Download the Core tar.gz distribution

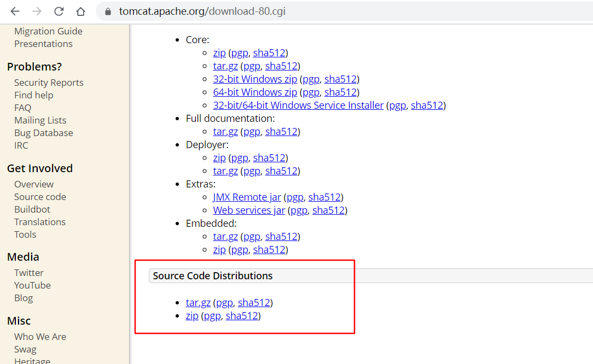tap(225, 66)
